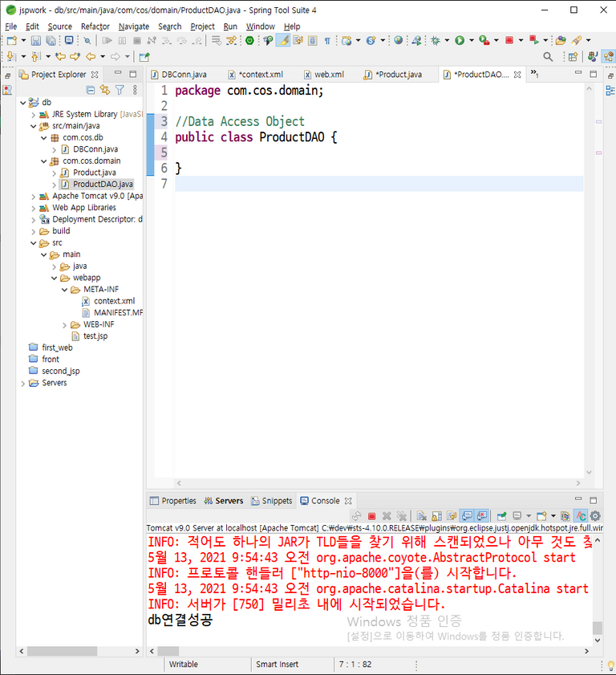Toggle Show Whitespace Characters pilcrow icon

coord(327,41)
